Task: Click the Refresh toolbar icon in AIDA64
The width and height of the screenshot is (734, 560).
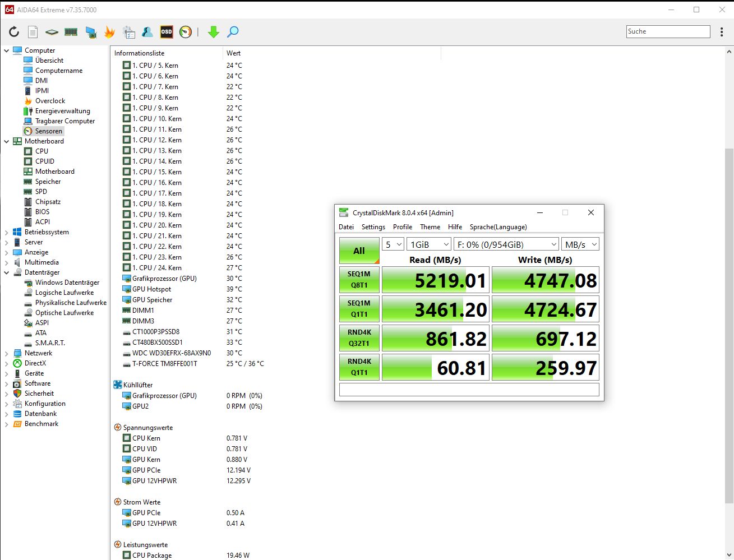Action: coord(14,32)
